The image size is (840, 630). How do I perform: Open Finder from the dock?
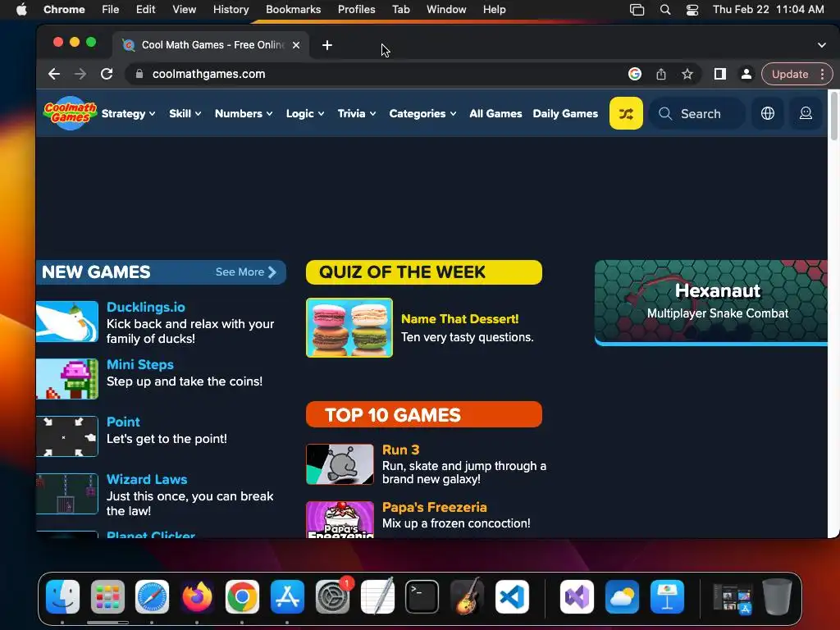(62, 597)
